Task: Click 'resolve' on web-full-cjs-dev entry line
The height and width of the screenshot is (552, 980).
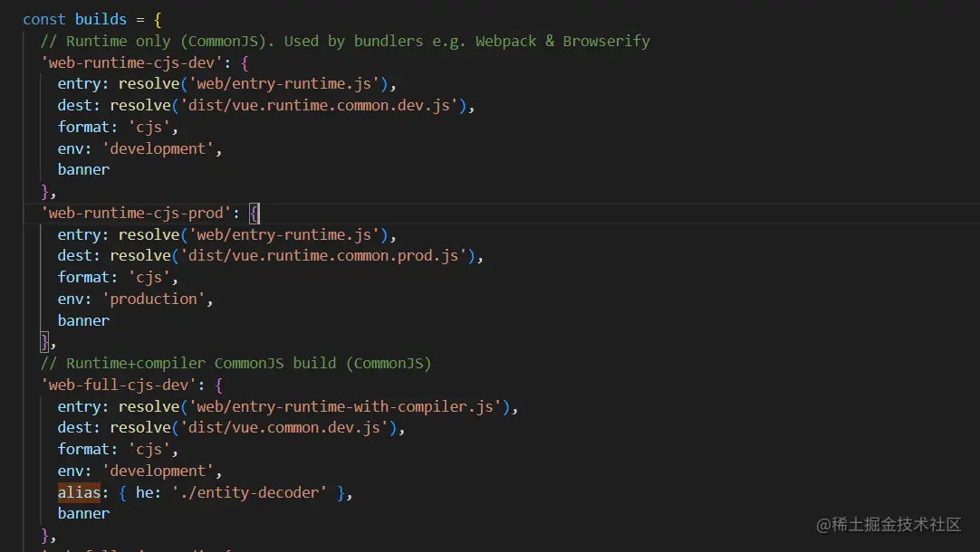Action: point(149,406)
